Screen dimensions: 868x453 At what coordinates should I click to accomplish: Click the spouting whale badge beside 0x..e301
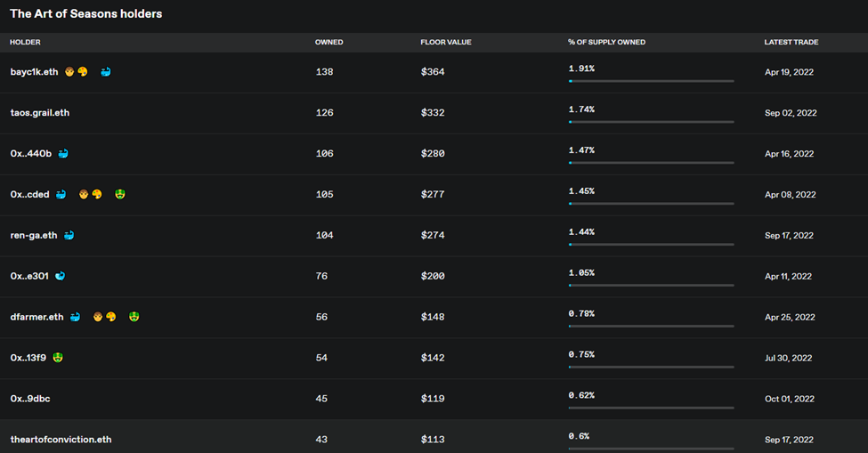pyautogui.click(x=60, y=276)
